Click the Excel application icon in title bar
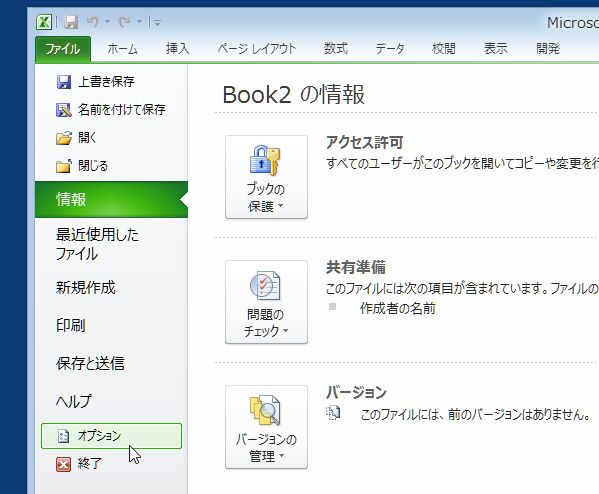Viewport: 599px width, 494px height. tap(44, 22)
